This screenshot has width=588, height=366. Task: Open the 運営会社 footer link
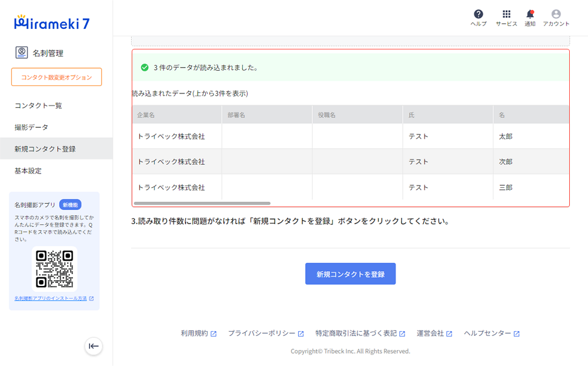[430, 333]
